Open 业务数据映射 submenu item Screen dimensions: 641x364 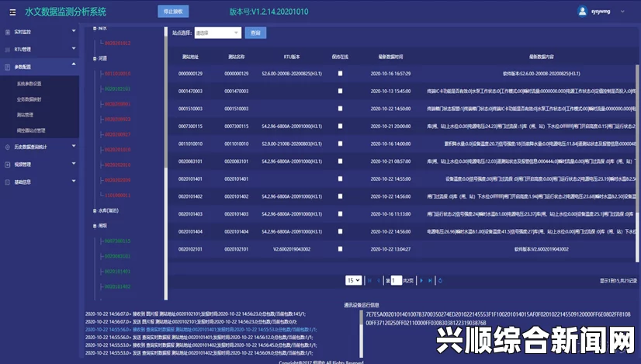(x=29, y=99)
